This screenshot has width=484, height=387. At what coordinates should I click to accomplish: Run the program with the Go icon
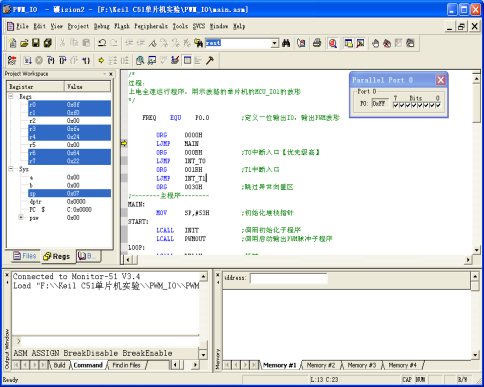[x=28, y=60]
